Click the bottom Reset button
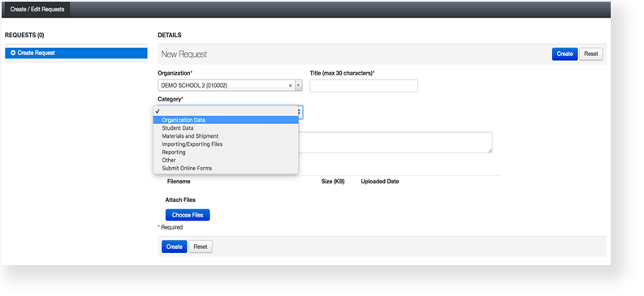644x296 pixels. pyautogui.click(x=201, y=247)
